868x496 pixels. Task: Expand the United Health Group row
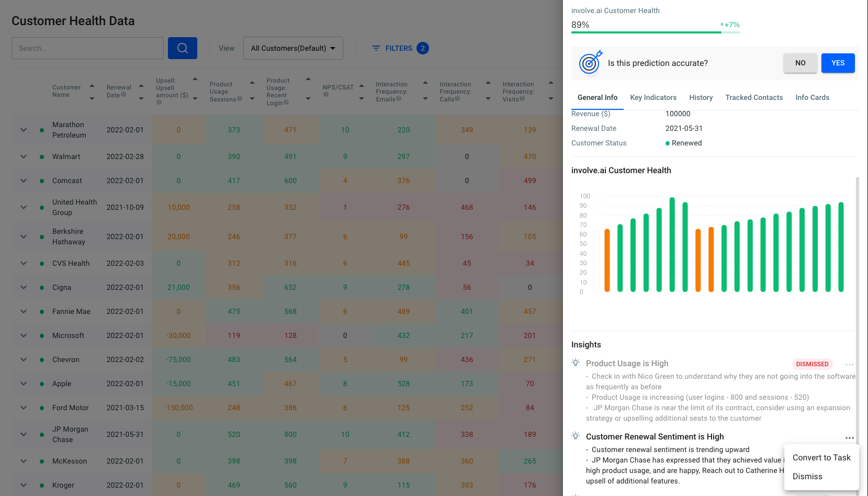24,207
